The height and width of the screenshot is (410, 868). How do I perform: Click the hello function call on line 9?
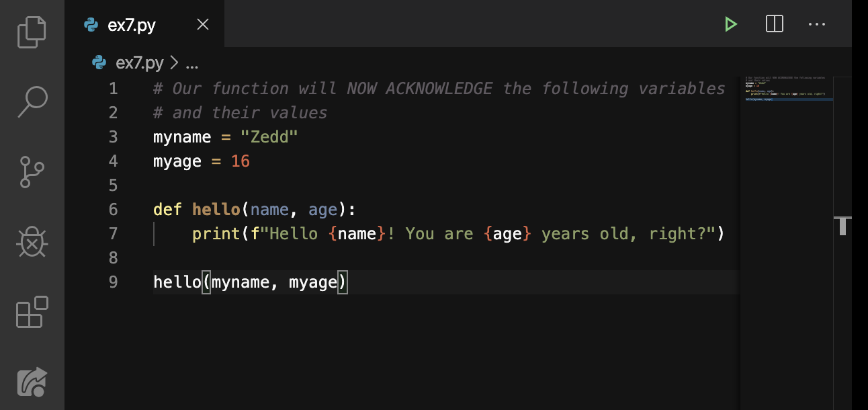pos(176,282)
